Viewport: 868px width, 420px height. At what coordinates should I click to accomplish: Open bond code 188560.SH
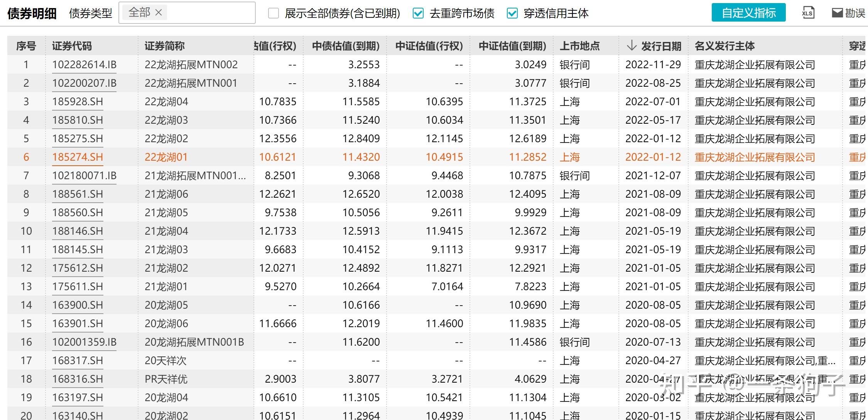point(78,212)
